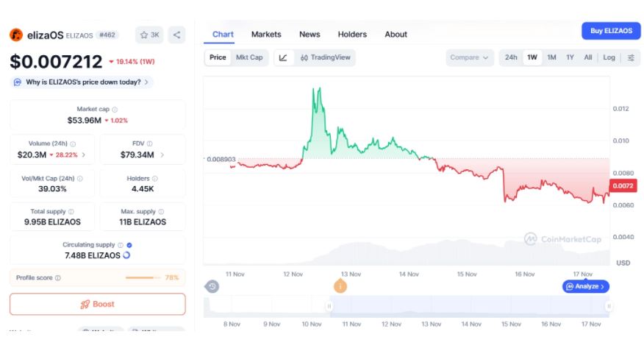Click the Market cap info icon
Screen dimensions: 644x337
(x=115, y=110)
